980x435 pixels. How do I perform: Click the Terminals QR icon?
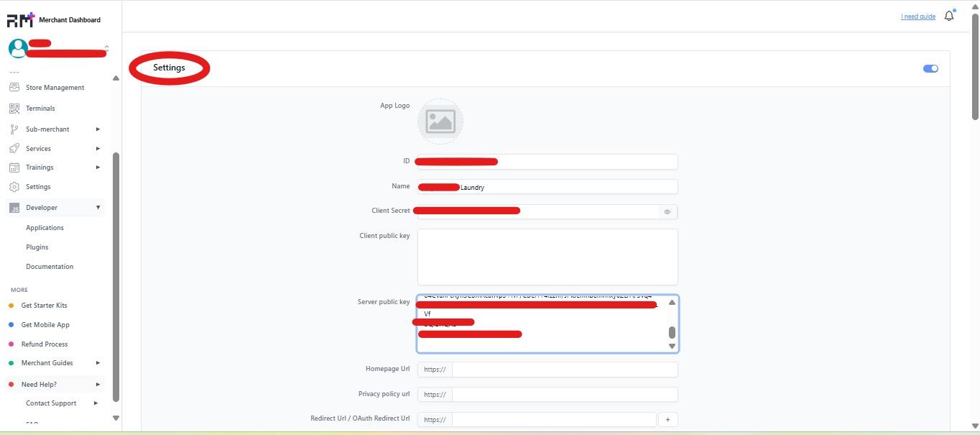[14, 108]
